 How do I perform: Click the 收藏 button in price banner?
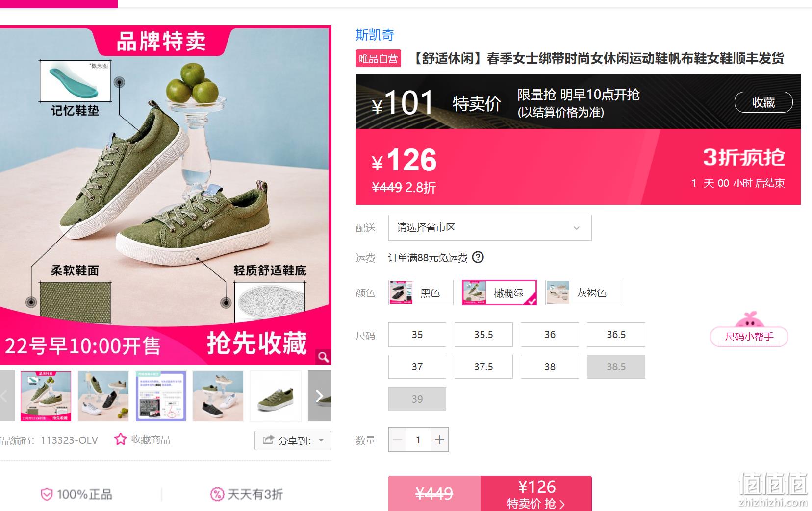[x=763, y=102]
